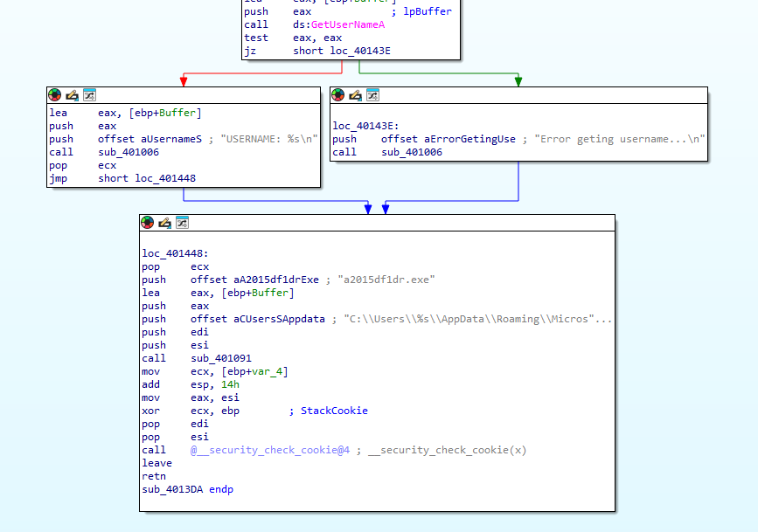Click graph icon on loc_401448 block header
The image size is (758, 532).
tap(183, 223)
